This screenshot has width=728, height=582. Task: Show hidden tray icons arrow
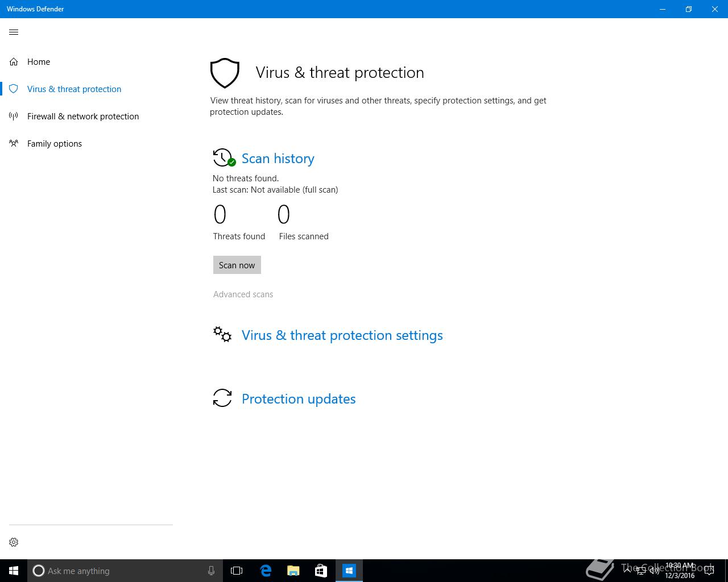click(627, 571)
